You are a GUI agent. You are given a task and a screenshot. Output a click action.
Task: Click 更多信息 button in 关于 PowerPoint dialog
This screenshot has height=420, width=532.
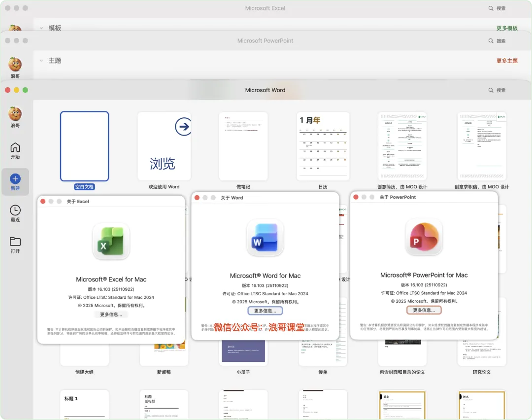[x=424, y=310]
